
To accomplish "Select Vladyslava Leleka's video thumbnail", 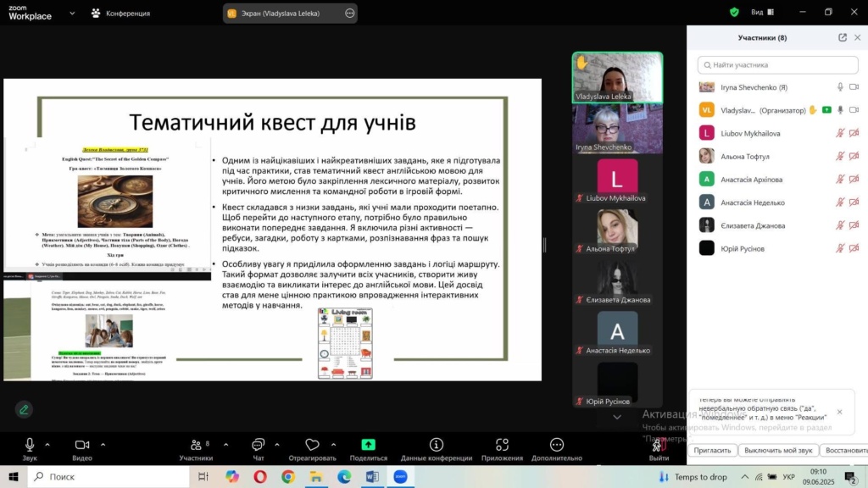I will (617, 77).
